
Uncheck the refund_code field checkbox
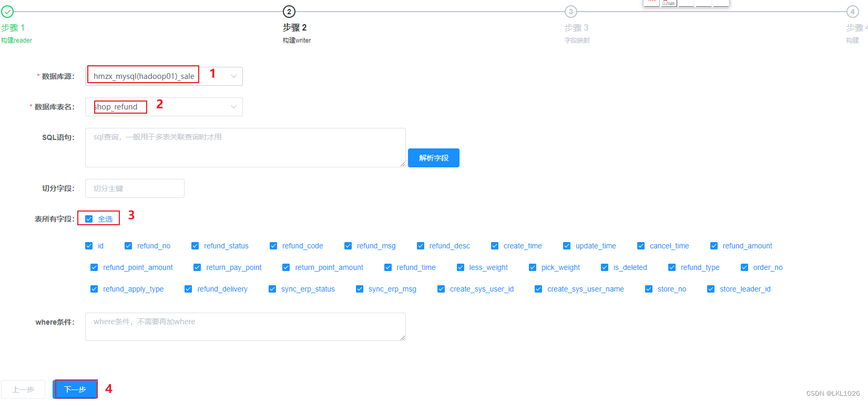tap(273, 246)
